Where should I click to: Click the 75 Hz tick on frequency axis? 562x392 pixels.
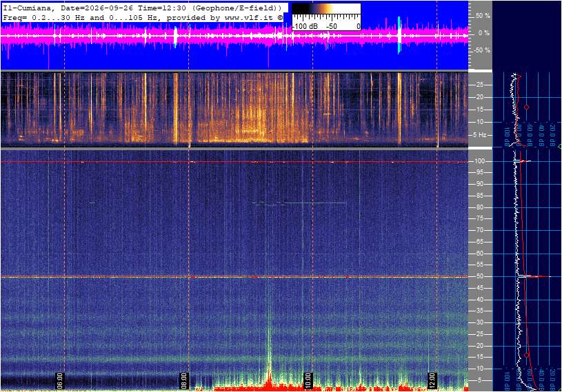479,218
